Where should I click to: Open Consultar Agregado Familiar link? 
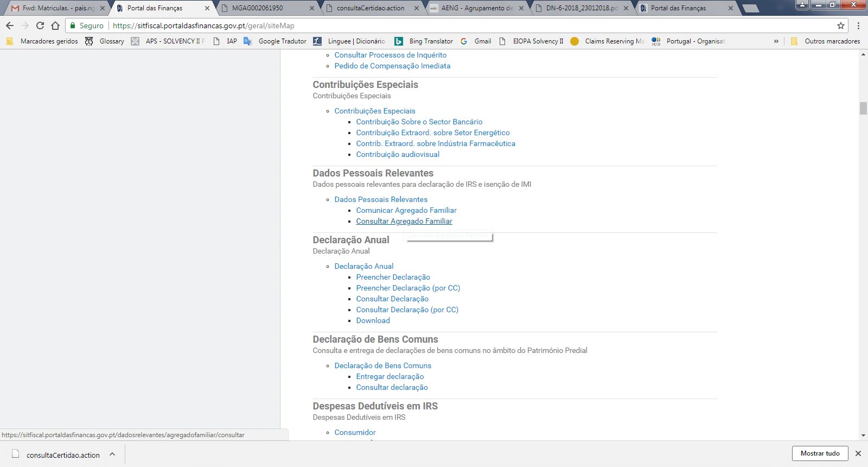(x=404, y=221)
